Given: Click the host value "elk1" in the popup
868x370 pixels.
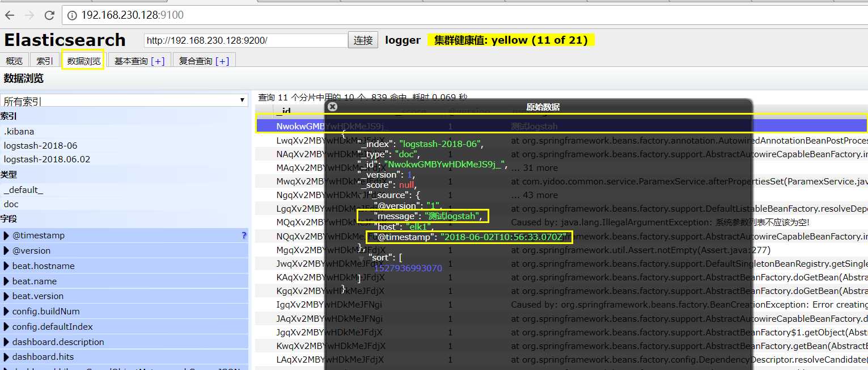Looking at the screenshot, I should click(418, 226).
